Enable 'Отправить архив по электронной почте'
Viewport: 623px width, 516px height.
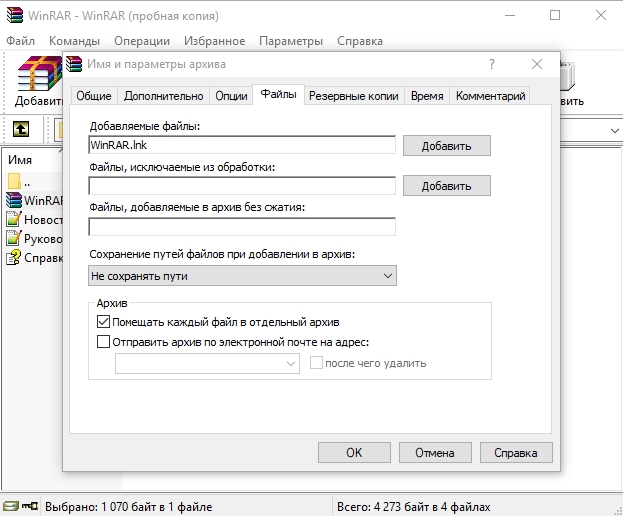103,342
